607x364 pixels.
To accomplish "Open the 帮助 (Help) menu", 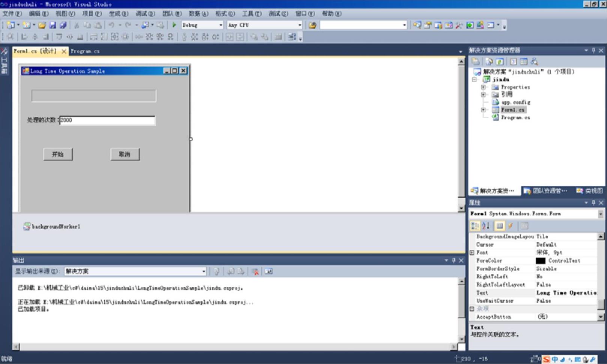I will coord(331,14).
